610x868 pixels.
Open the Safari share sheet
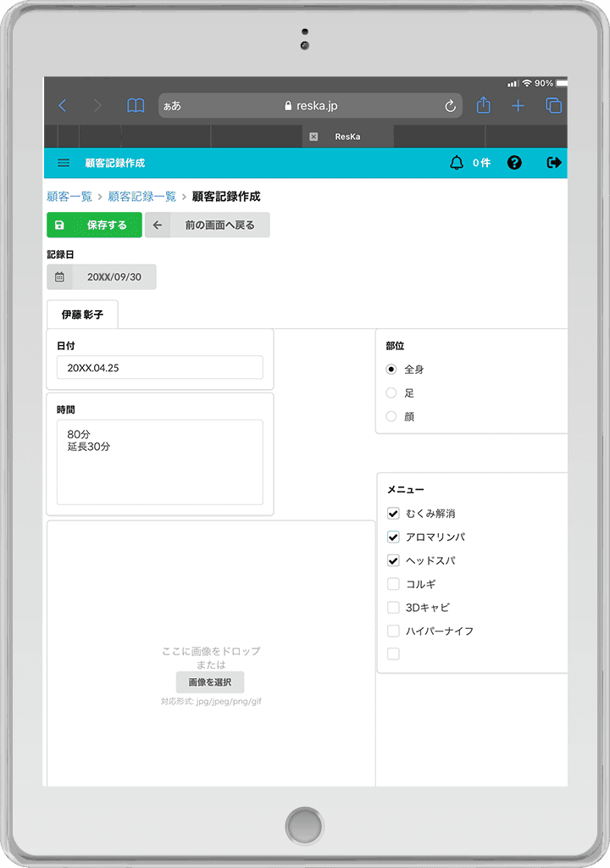[x=483, y=105]
